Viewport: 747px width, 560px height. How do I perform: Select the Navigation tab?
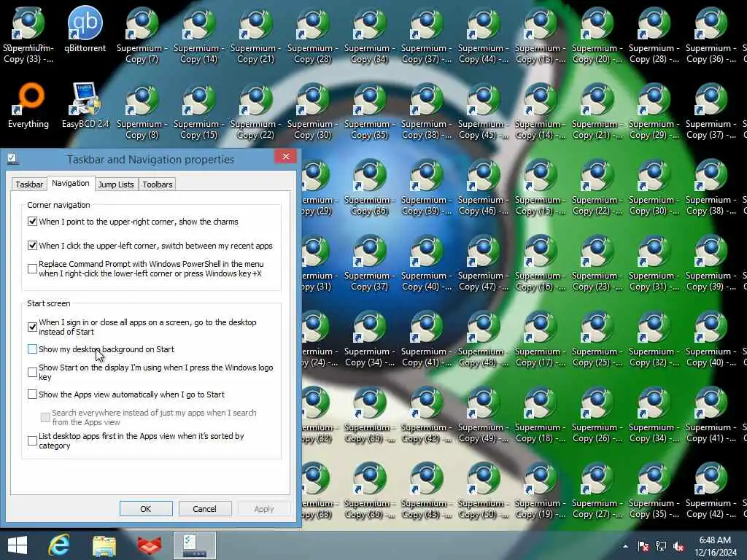pos(71,183)
